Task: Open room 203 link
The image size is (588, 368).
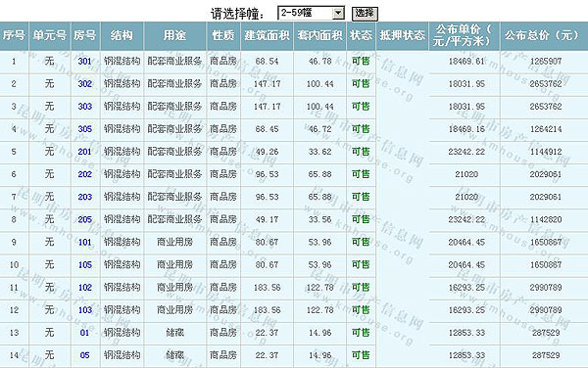Action: 84,197
